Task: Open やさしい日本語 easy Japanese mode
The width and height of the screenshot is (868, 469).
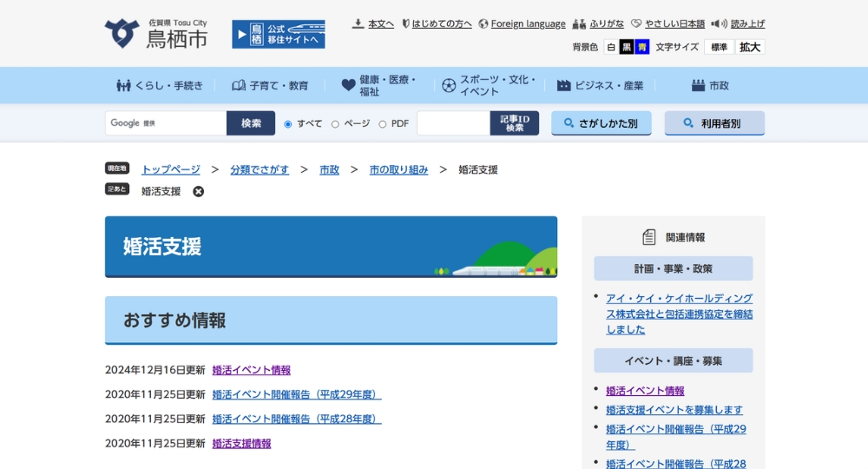Action: click(667, 23)
